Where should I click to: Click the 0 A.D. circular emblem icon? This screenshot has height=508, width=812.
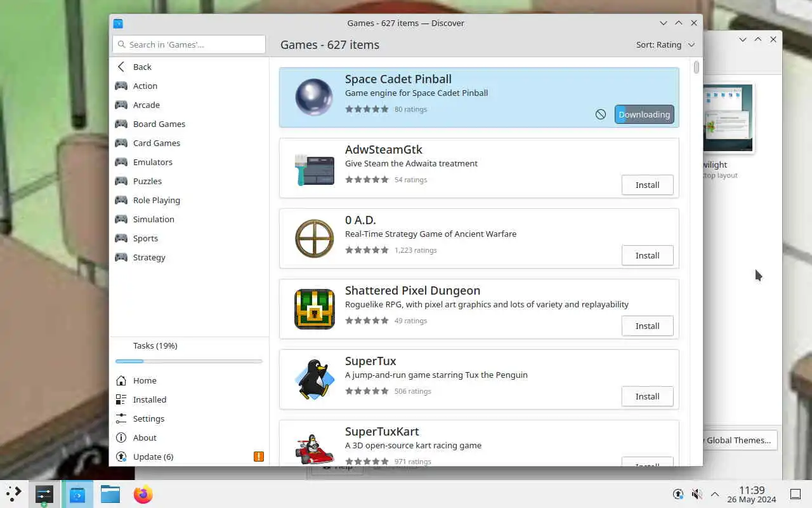[x=314, y=238]
